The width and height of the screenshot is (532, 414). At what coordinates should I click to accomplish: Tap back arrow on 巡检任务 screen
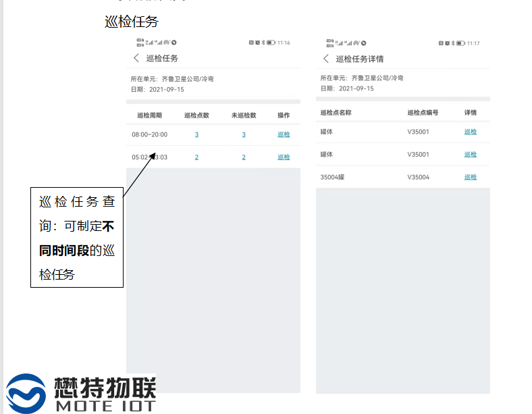pos(136,58)
